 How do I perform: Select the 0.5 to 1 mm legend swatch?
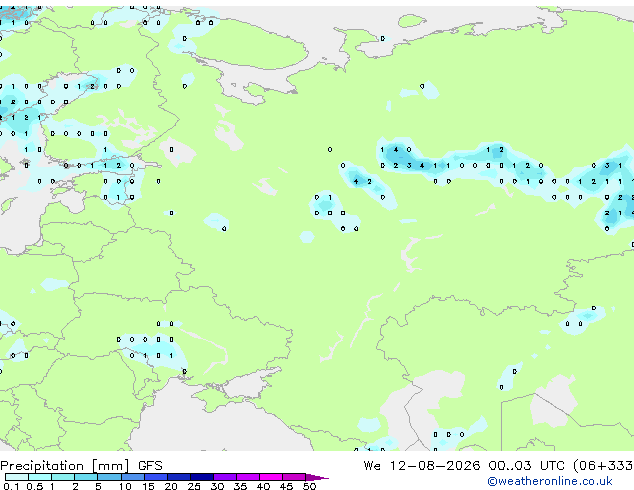click(x=40, y=477)
